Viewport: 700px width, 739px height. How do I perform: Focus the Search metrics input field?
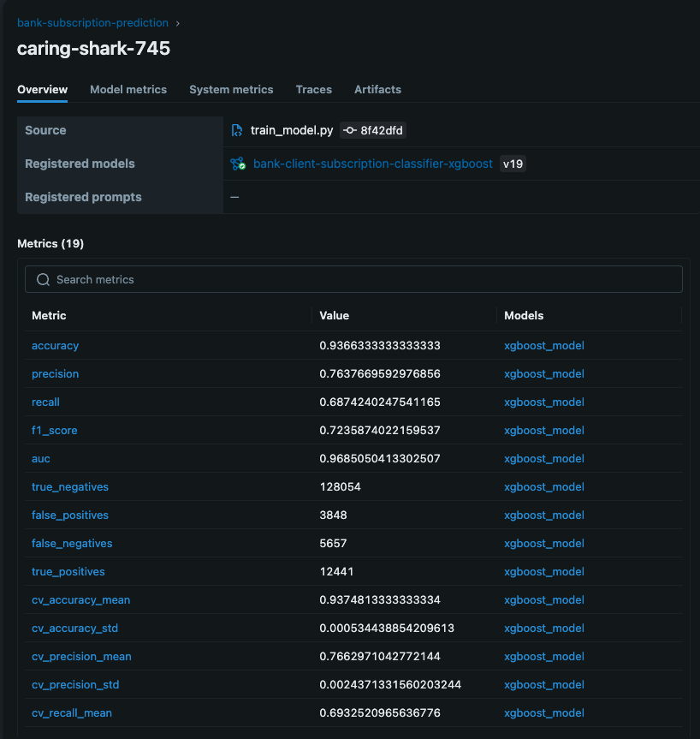click(x=359, y=280)
